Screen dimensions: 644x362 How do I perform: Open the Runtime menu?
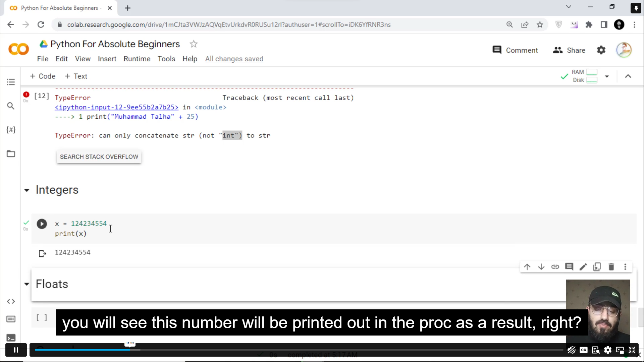click(x=137, y=58)
